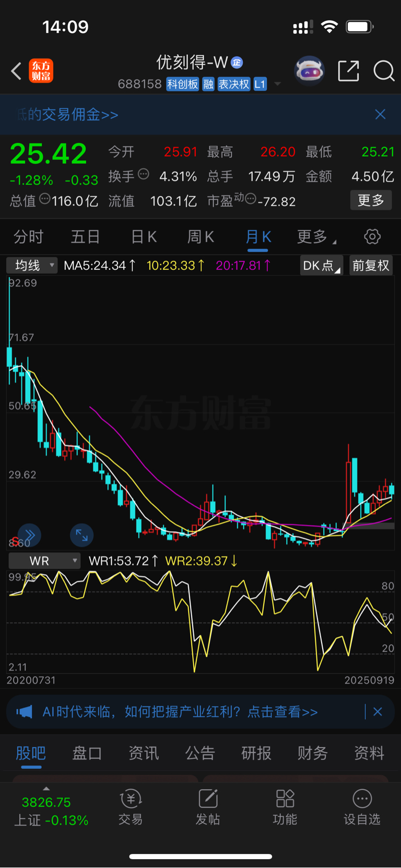Tap the 科创板 tag

point(183,84)
